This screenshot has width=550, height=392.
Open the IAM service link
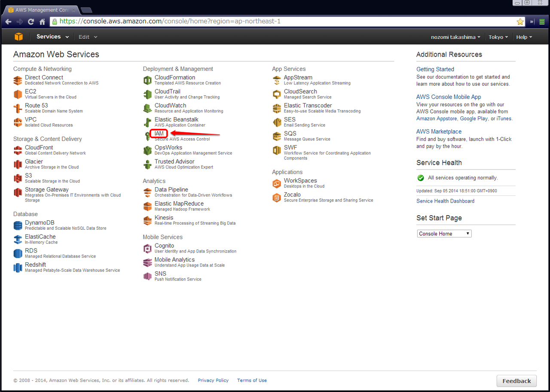pos(159,134)
